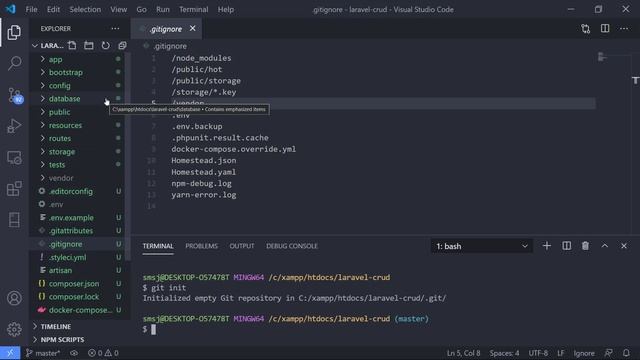Open the File menu
The image size is (640, 360).
(31, 9)
